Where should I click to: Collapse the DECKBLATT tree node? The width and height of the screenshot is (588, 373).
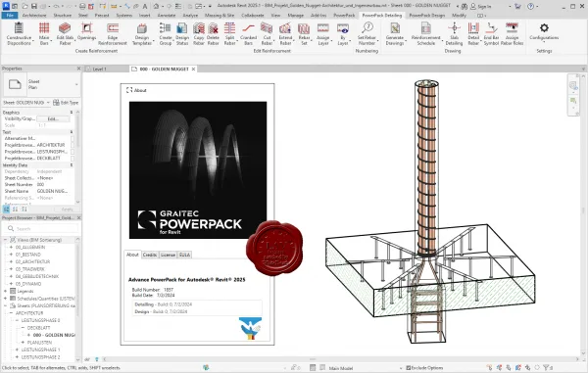point(23,328)
